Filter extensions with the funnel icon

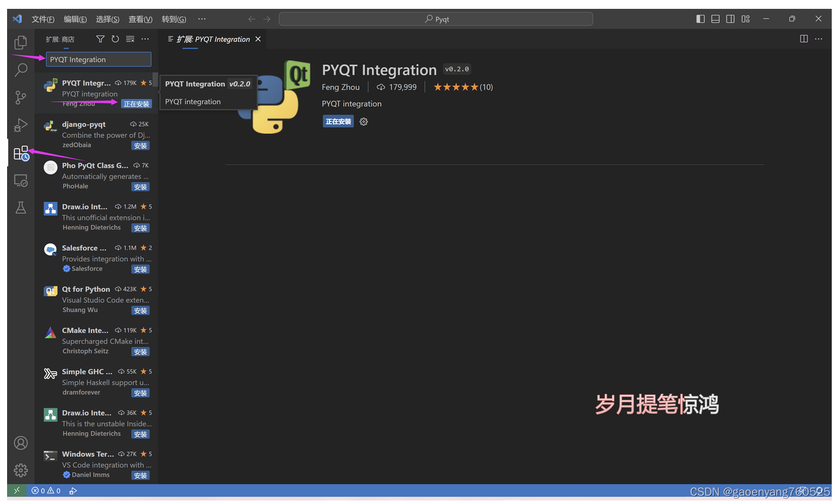pyautogui.click(x=100, y=39)
